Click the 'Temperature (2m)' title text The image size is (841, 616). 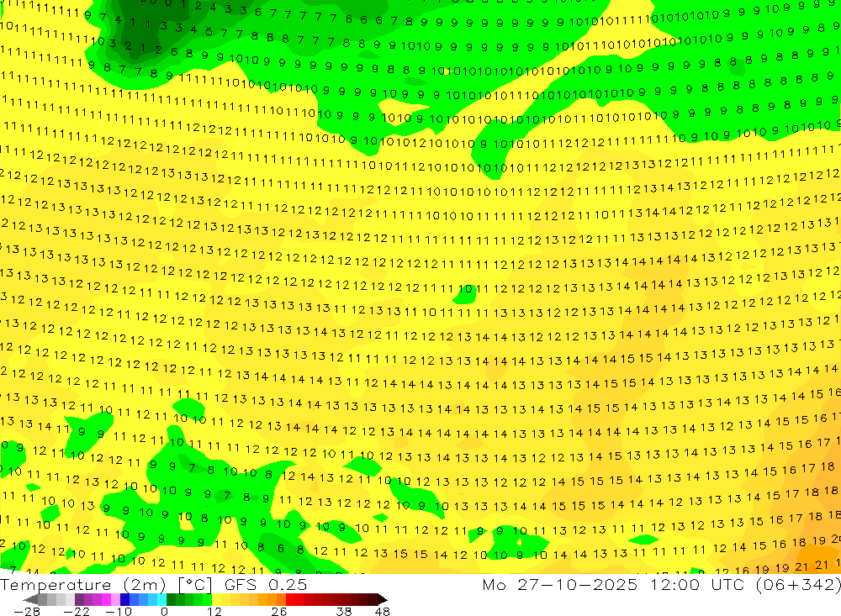click(82, 585)
